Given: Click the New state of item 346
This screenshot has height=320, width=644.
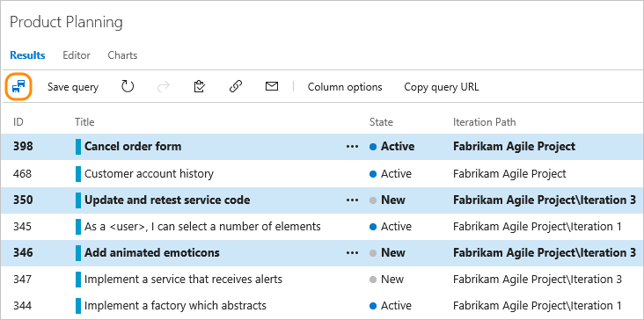Looking at the screenshot, I should coord(387,252).
